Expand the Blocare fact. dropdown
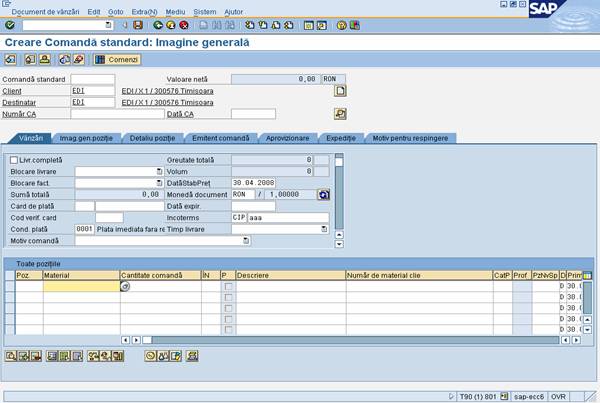This screenshot has height=403, width=600. pos(158,183)
